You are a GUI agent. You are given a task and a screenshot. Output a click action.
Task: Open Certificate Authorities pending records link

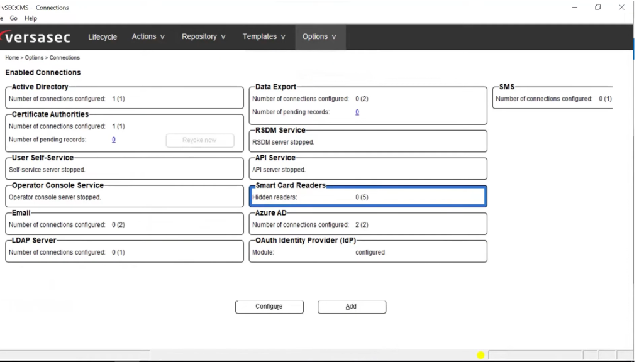pos(114,140)
